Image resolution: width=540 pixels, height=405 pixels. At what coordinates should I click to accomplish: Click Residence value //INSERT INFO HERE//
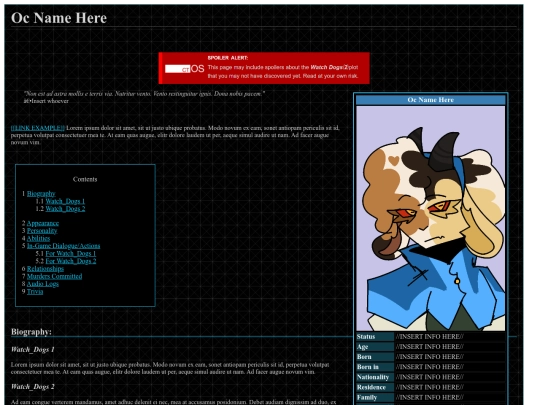(x=429, y=387)
